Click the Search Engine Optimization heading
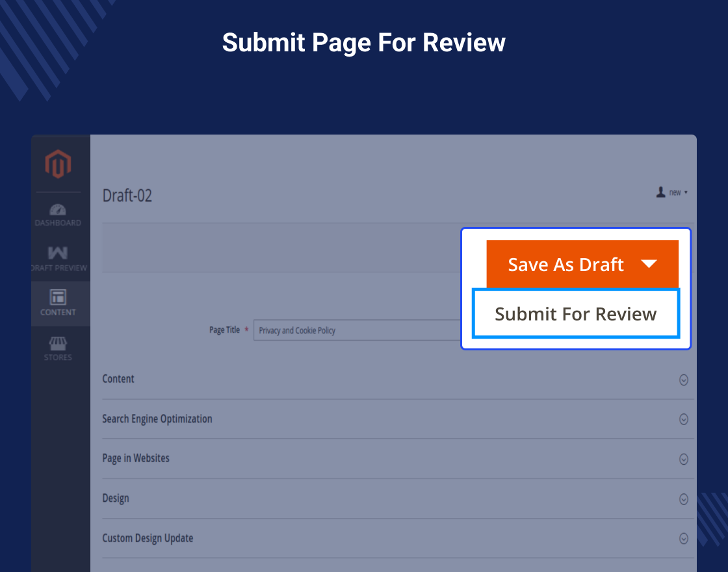Image resolution: width=728 pixels, height=572 pixels. (157, 419)
